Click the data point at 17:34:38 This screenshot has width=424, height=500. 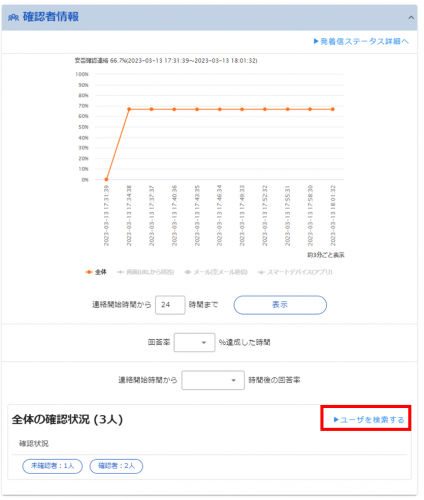[x=129, y=109]
